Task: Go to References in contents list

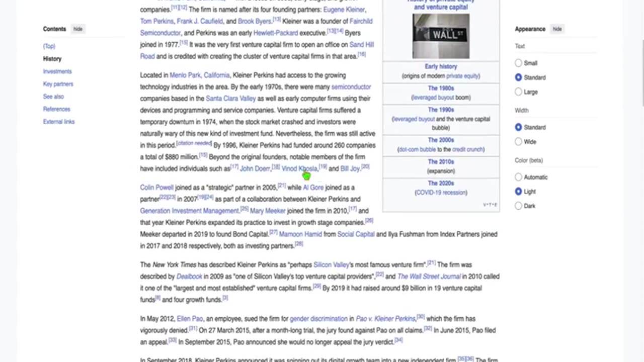Action: coord(56,109)
